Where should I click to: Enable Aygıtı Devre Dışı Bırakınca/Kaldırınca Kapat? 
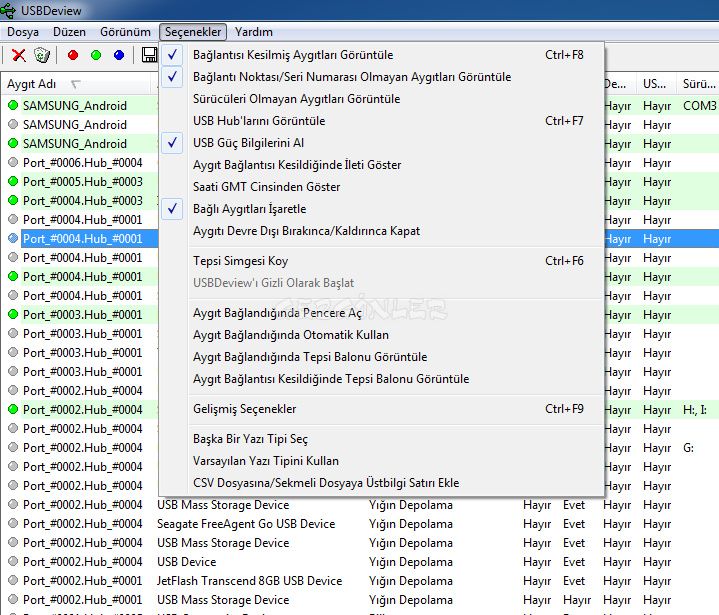pos(382,231)
